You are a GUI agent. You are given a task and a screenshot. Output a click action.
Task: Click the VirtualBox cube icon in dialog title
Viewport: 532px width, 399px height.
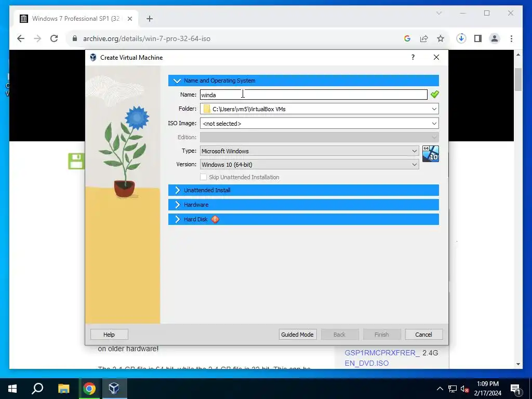tap(93, 57)
